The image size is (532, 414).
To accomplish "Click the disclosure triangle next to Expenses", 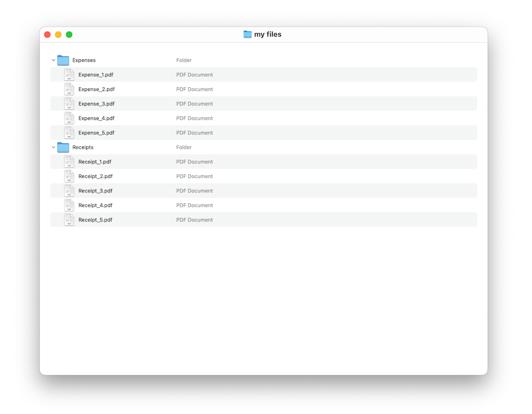I will [53, 60].
